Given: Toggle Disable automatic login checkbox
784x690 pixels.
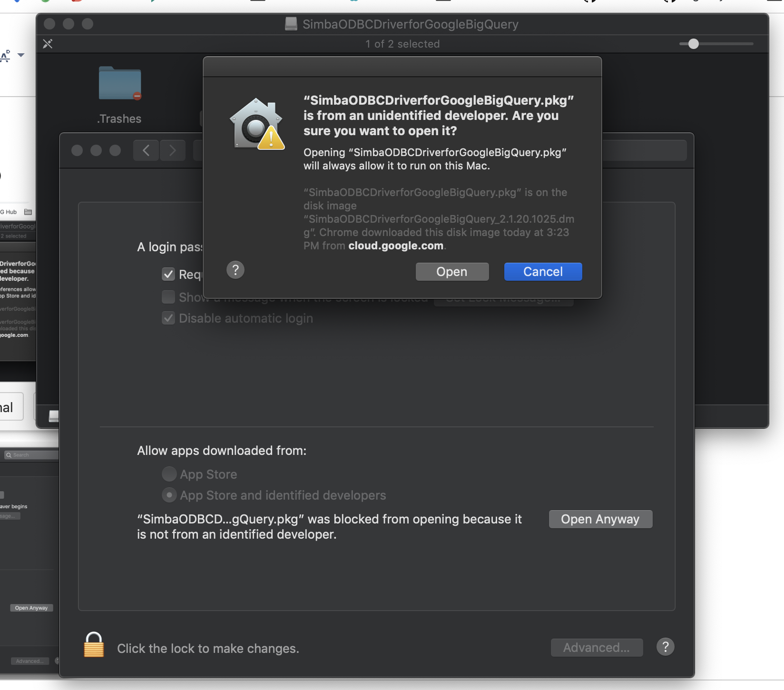Looking at the screenshot, I should 168,318.
